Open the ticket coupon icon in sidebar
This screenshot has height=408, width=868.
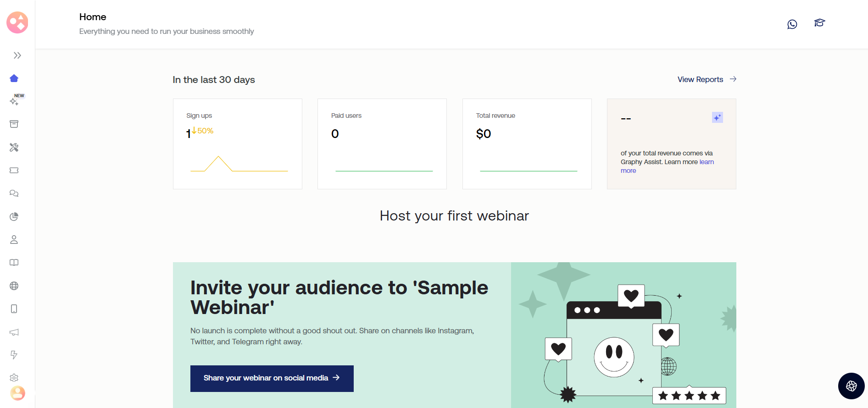[x=14, y=170]
